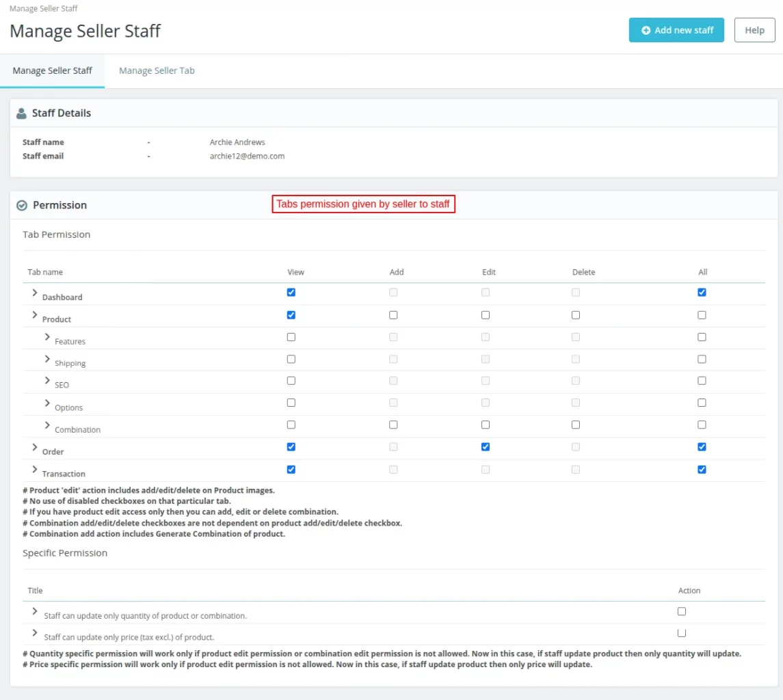
Task: Click the Staff Details user icon
Action: tap(22, 113)
